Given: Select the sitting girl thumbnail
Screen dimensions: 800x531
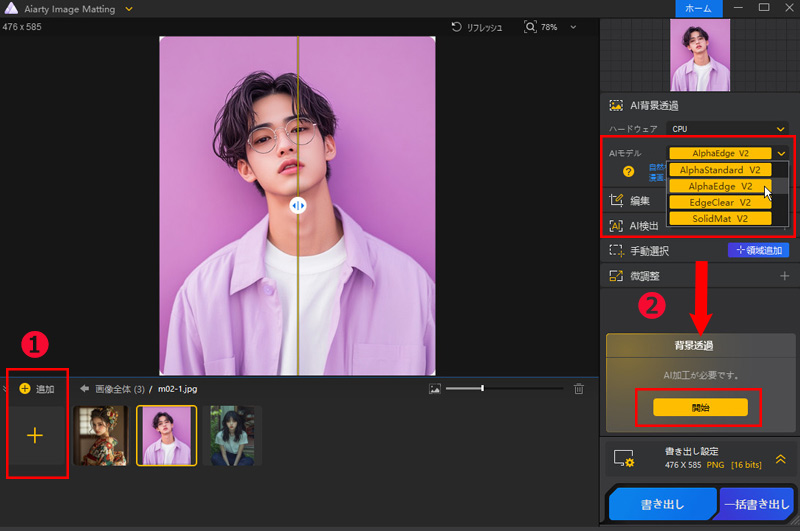Looking at the screenshot, I should click(x=232, y=435).
